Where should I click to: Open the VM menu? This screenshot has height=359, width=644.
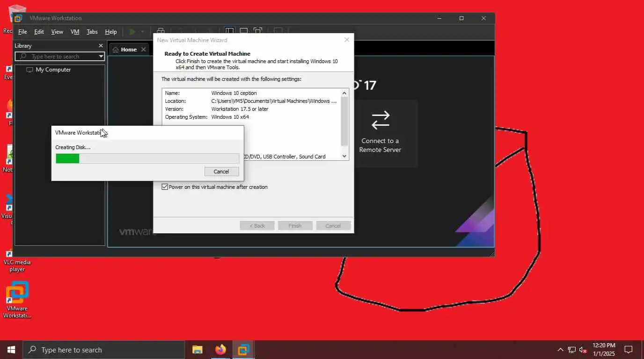point(75,32)
